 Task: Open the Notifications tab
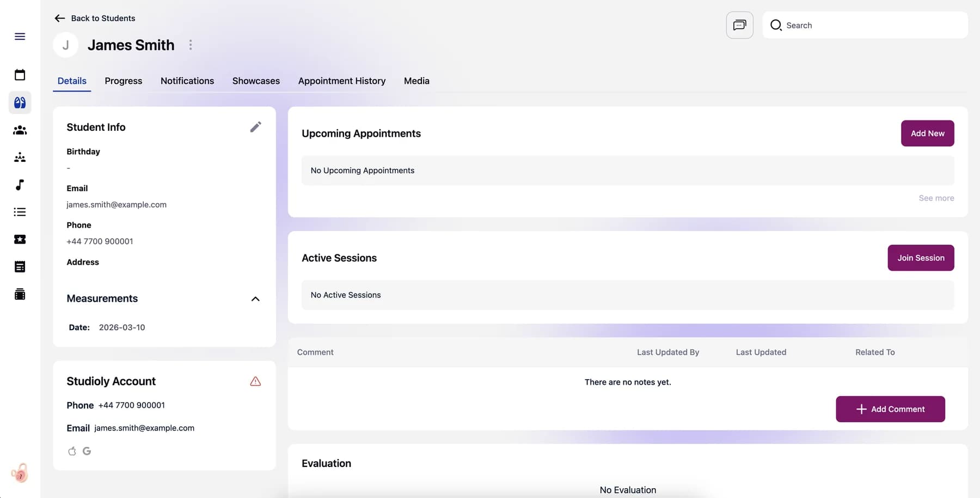tap(187, 81)
